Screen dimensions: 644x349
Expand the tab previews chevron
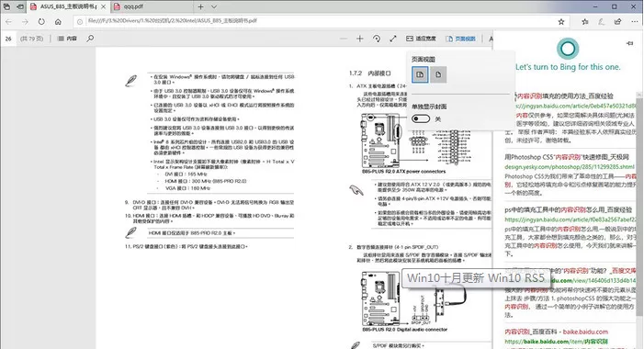point(214,6)
